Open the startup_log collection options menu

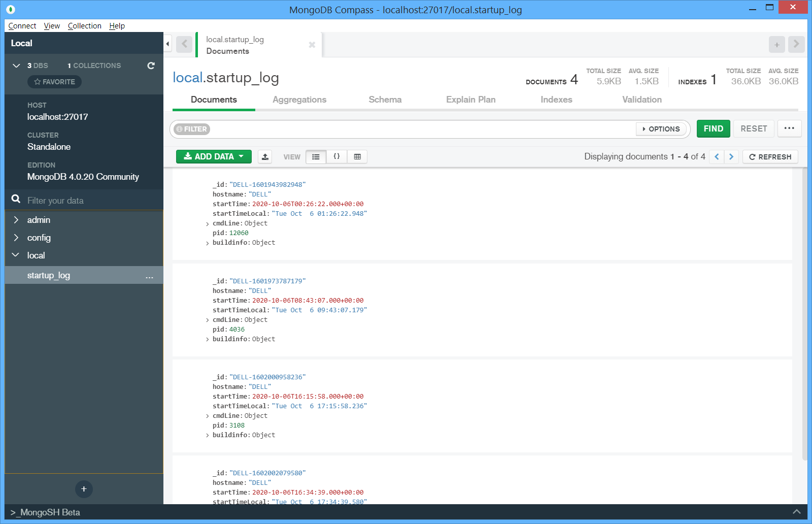click(149, 276)
